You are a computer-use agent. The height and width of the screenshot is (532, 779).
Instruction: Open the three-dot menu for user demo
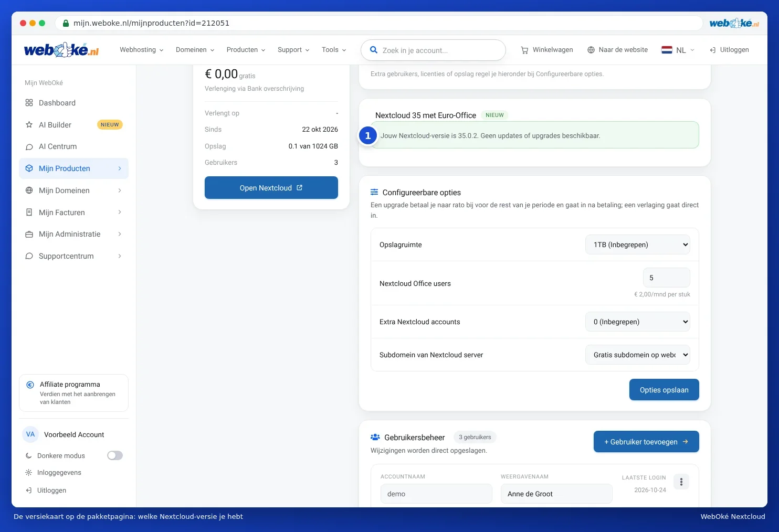tap(681, 482)
